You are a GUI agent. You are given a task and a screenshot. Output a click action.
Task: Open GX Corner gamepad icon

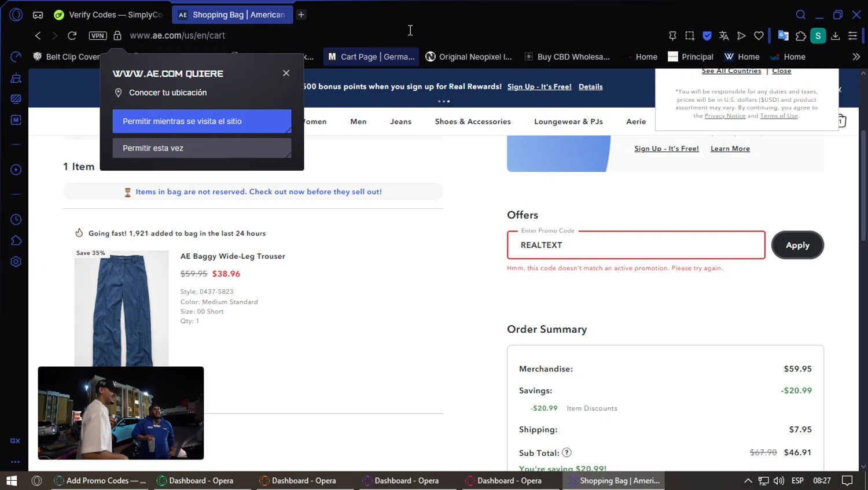point(38,15)
